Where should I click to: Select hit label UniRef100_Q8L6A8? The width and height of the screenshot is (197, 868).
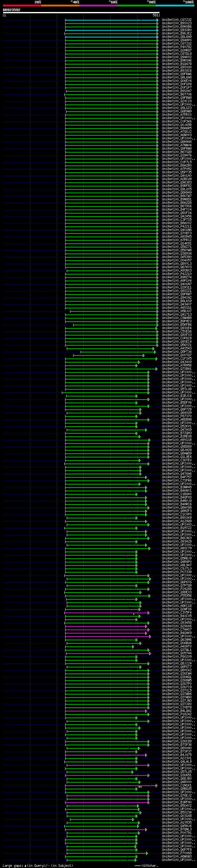(177, 78)
